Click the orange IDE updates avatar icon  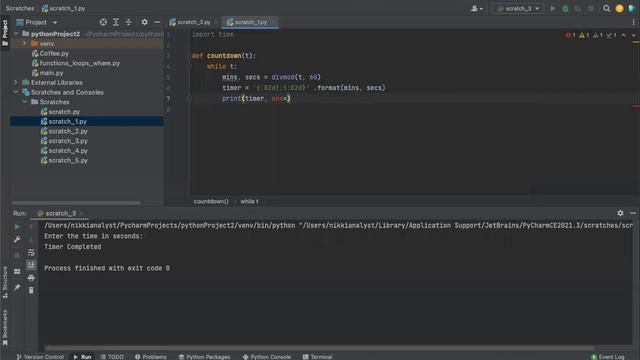click(619, 9)
